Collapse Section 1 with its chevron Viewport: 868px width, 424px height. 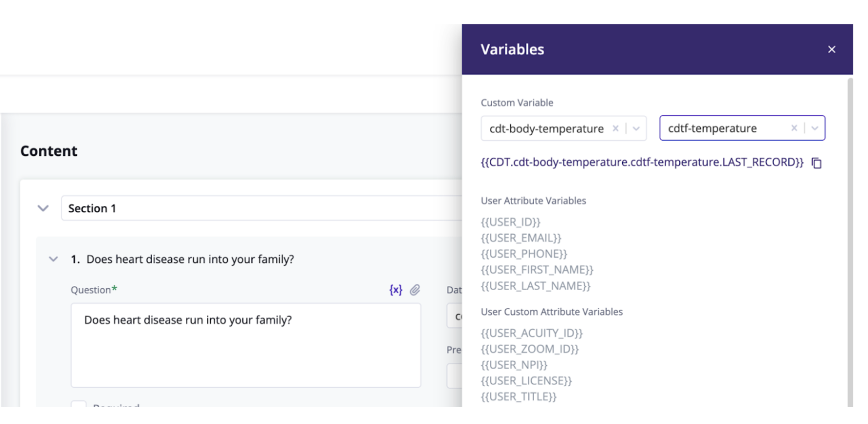point(43,208)
